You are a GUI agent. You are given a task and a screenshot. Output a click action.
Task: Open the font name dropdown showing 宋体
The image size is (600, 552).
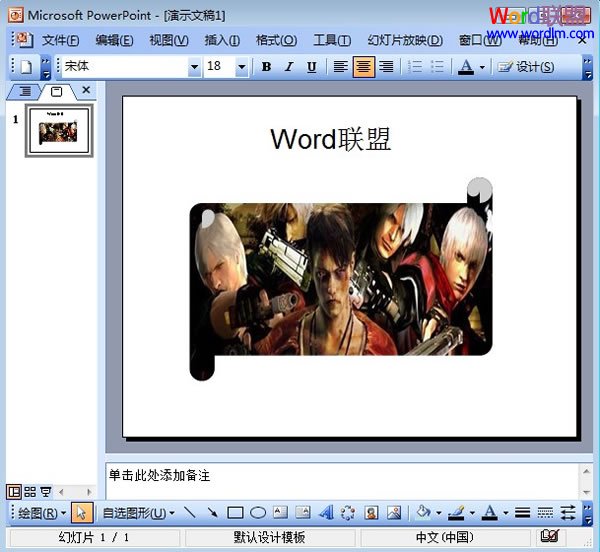[x=195, y=67]
